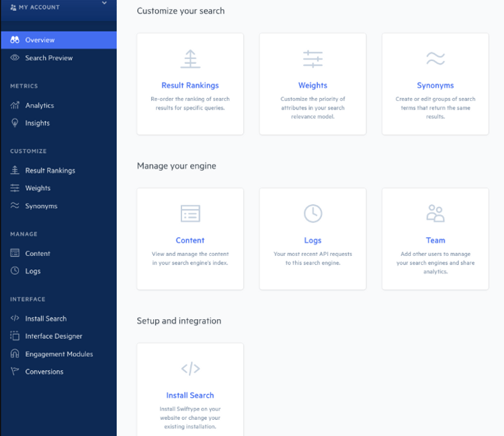Open Interface Designer in sidebar

(59, 336)
